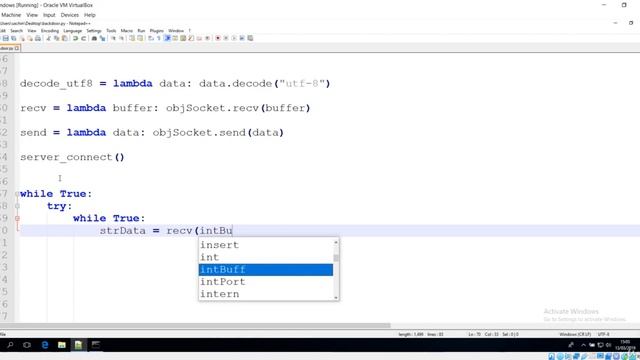The width and height of the screenshot is (640, 360).
Task: Open Notepad++ Run menu
Action: tap(141, 31)
